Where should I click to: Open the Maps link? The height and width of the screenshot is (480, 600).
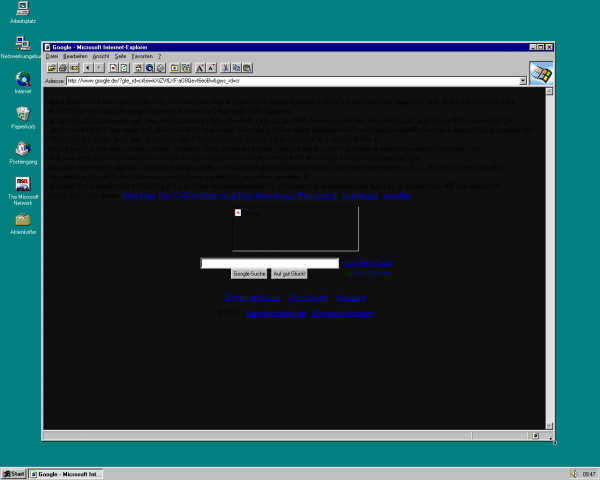148,196
